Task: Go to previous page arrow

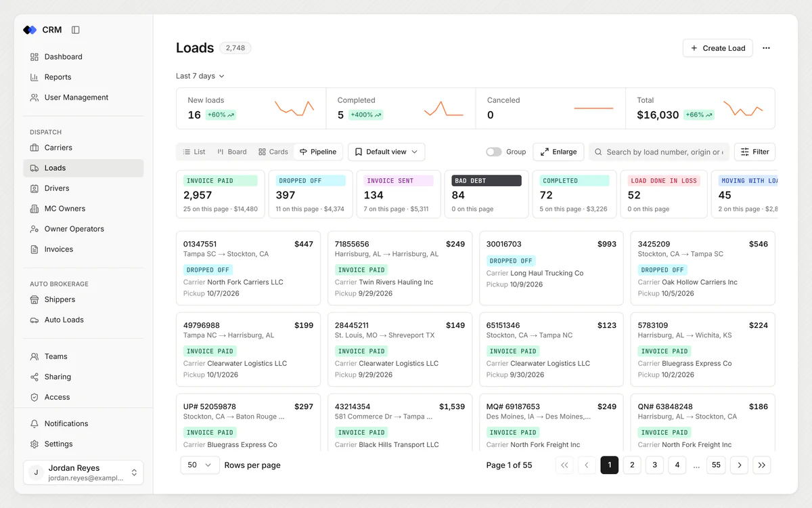Action: 587,465
